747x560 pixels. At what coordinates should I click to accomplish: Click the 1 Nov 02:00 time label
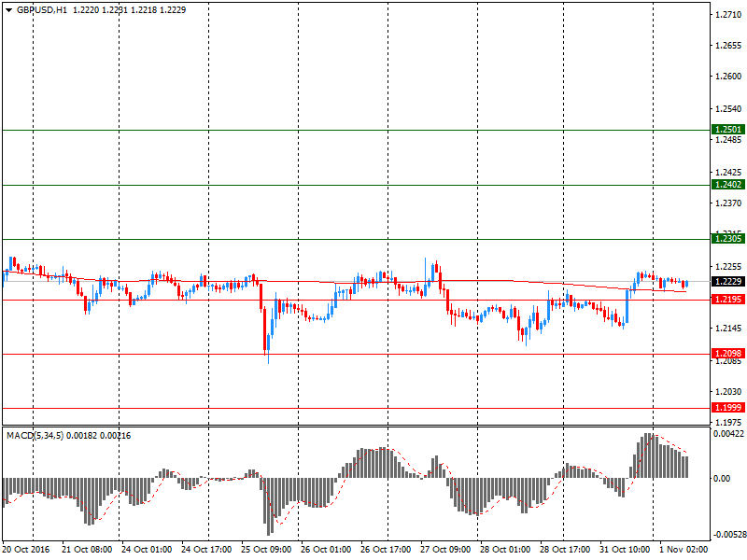[684, 550]
